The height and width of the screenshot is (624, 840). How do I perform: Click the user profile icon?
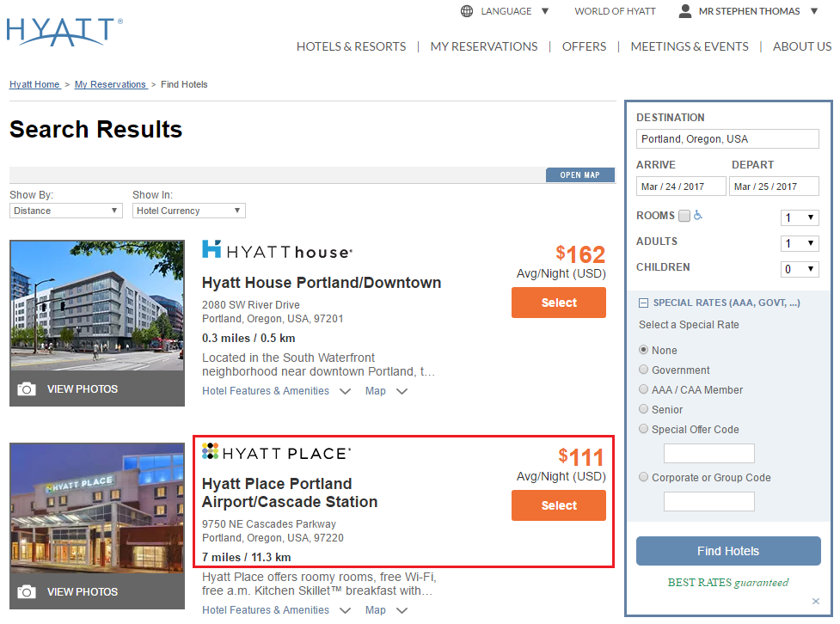click(x=685, y=11)
